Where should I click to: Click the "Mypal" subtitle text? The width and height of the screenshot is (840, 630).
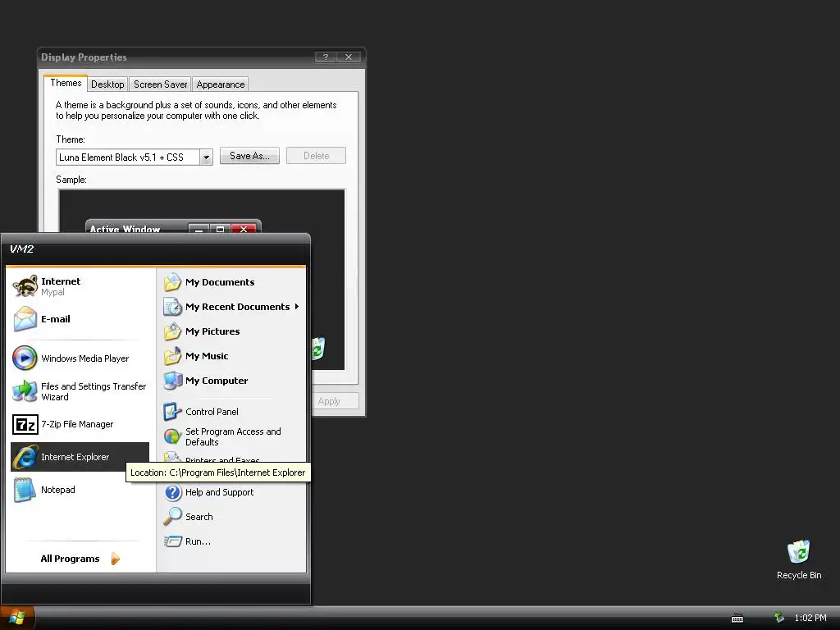coord(52,292)
